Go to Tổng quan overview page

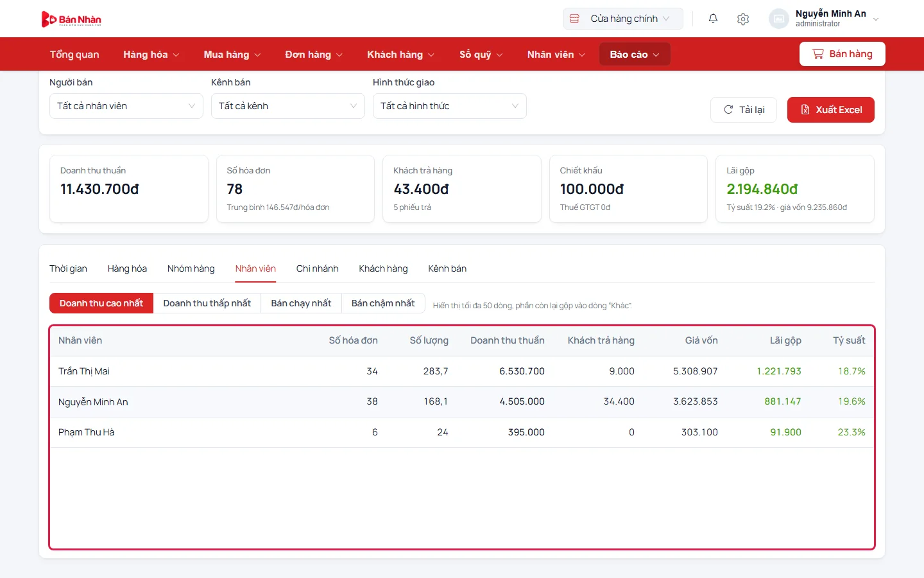click(x=74, y=55)
